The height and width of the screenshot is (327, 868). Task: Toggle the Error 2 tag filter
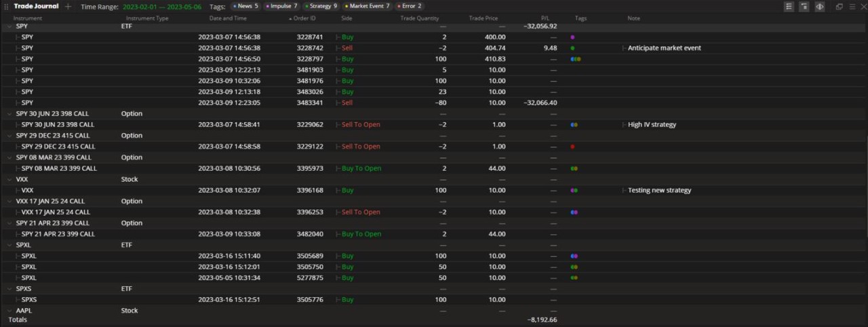tap(409, 6)
